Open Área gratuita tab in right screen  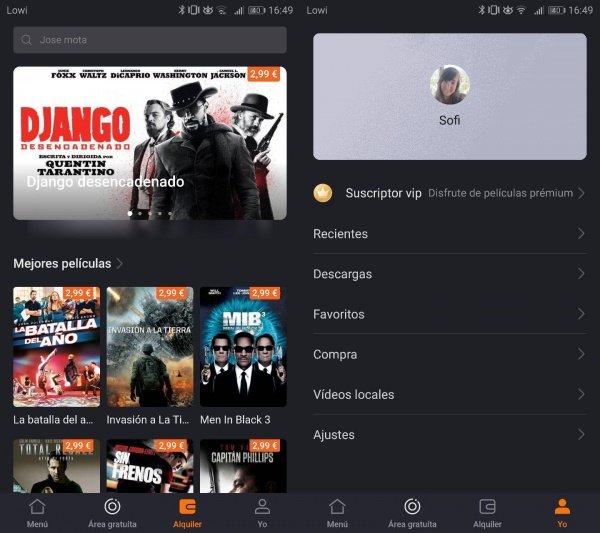(412, 513)
